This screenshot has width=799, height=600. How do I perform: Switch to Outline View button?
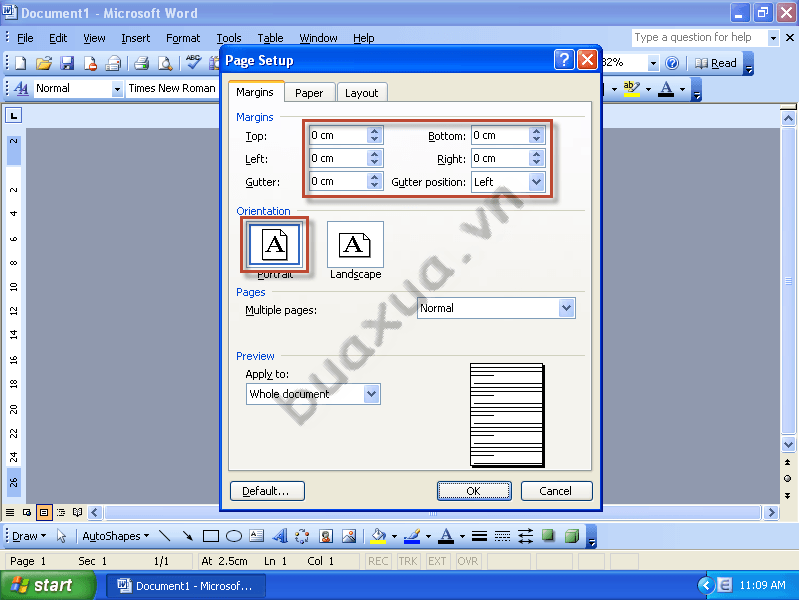pyautogui.click(x=61, y=512)
